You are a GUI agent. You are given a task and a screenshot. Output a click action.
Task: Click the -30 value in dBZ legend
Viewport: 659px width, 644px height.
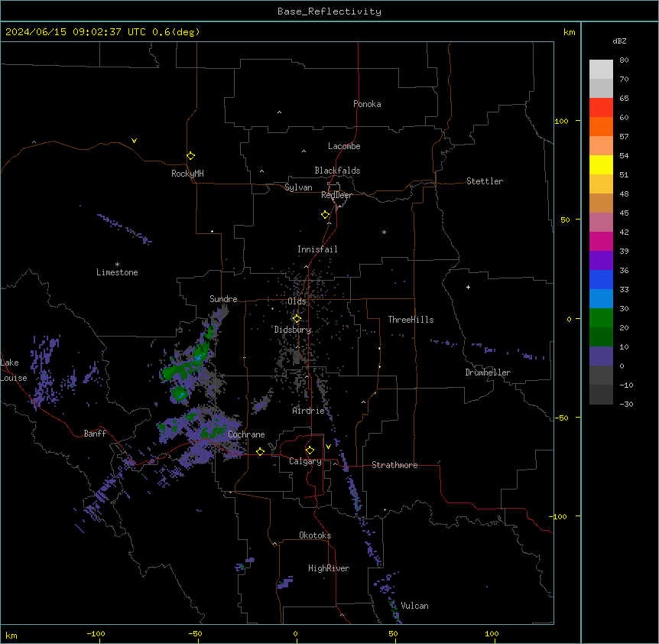point(626,404)
